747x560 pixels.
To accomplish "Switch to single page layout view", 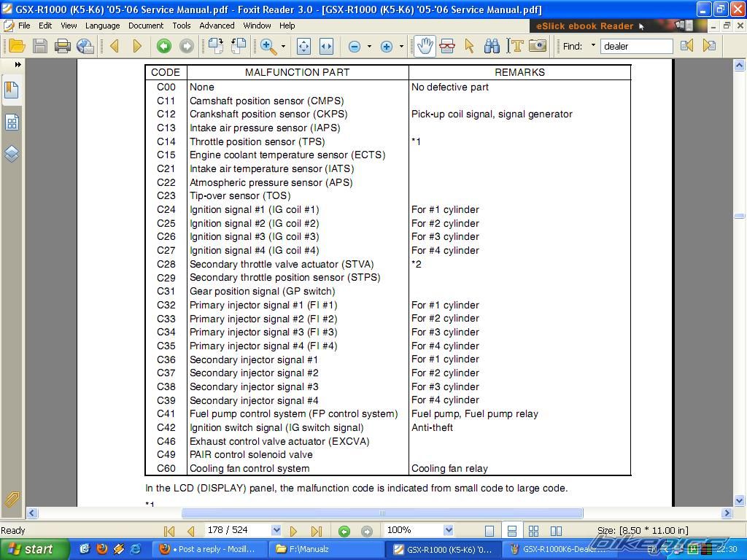I will (x=489, y=531).
